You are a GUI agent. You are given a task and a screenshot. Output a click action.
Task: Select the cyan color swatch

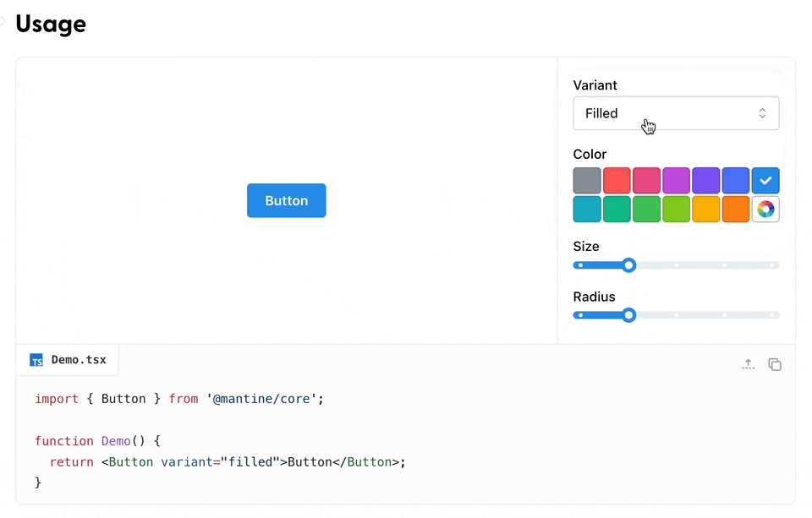click(587, 209)
